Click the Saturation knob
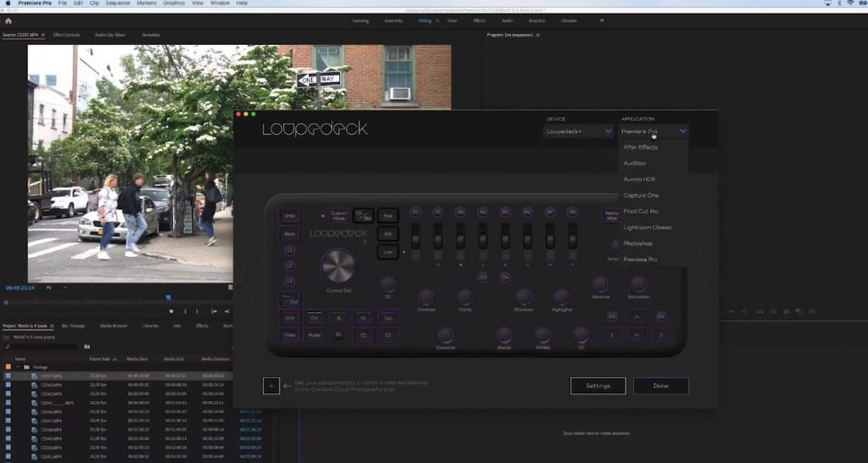Viewport: 868px width, 463px height. (638, 285)
